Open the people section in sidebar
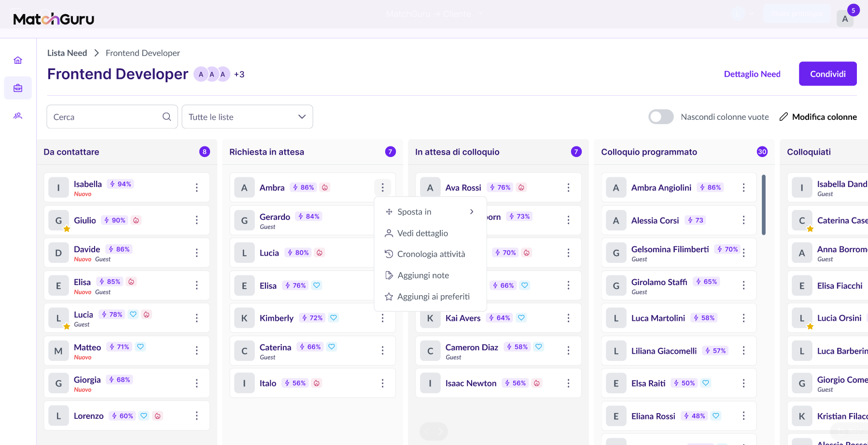 [x=18, y=116]
